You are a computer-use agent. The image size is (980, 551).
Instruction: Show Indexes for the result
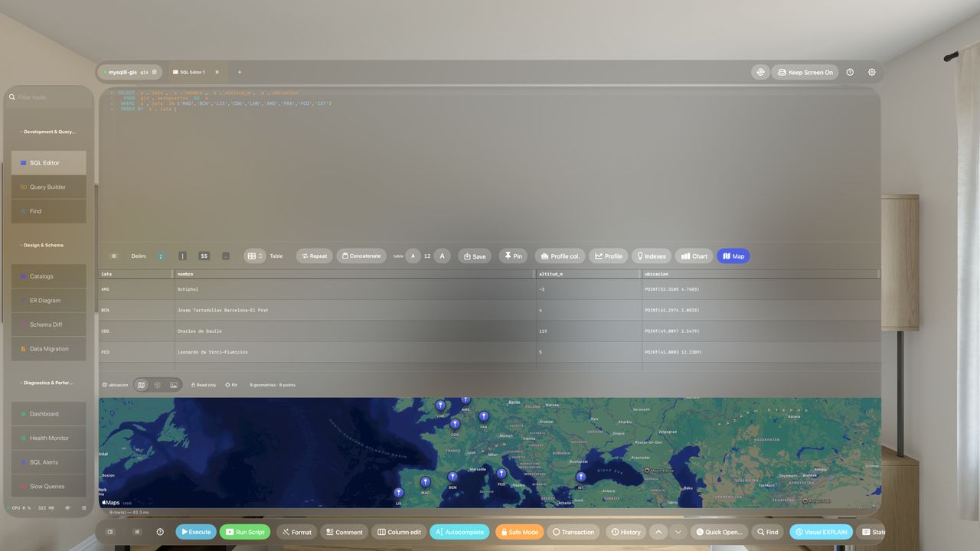(x=651, y=256)
